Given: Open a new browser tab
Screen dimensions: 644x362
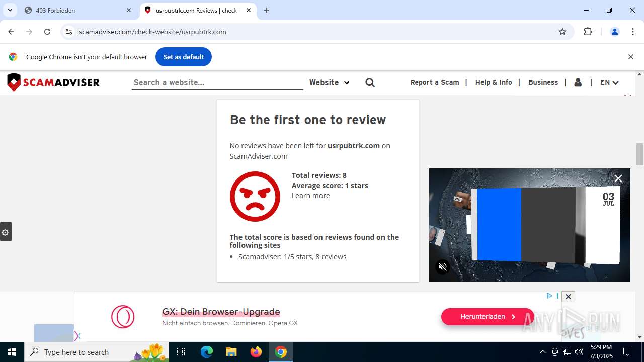Looking at the screenshot, I should coord(267,10).
